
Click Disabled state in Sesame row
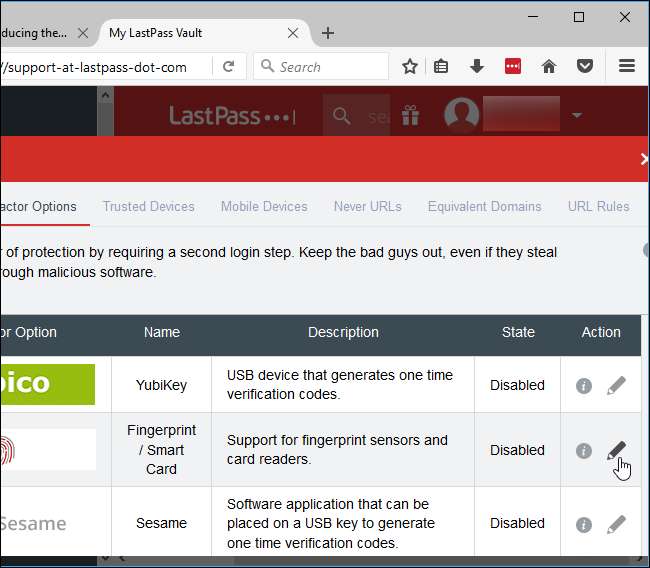tap(517, 523)
